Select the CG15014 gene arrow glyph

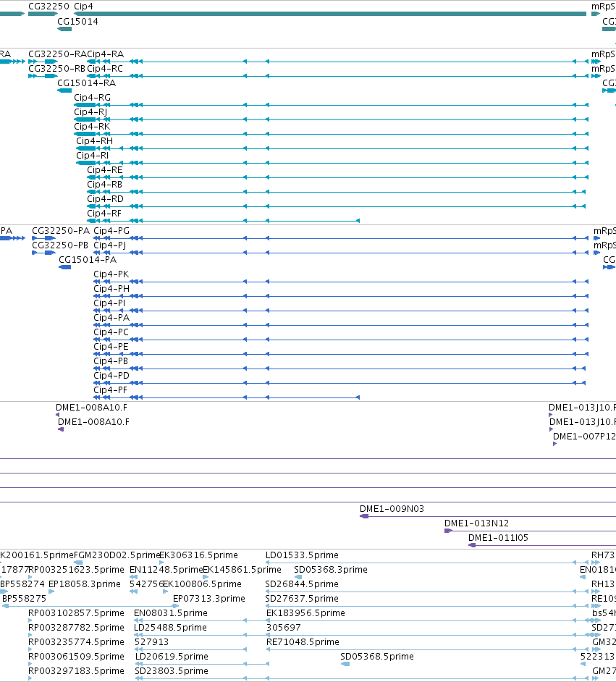pos(64,29)
